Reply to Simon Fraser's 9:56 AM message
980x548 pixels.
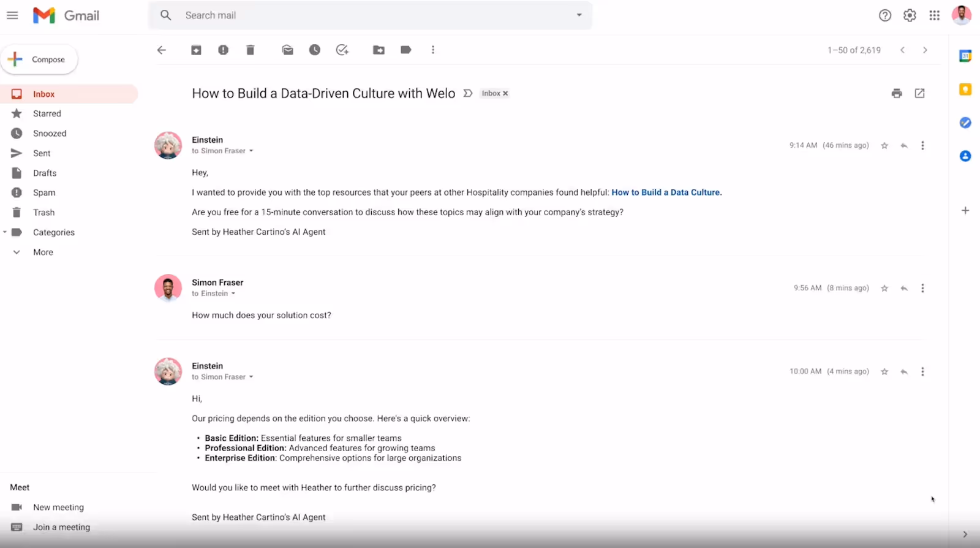903,288
